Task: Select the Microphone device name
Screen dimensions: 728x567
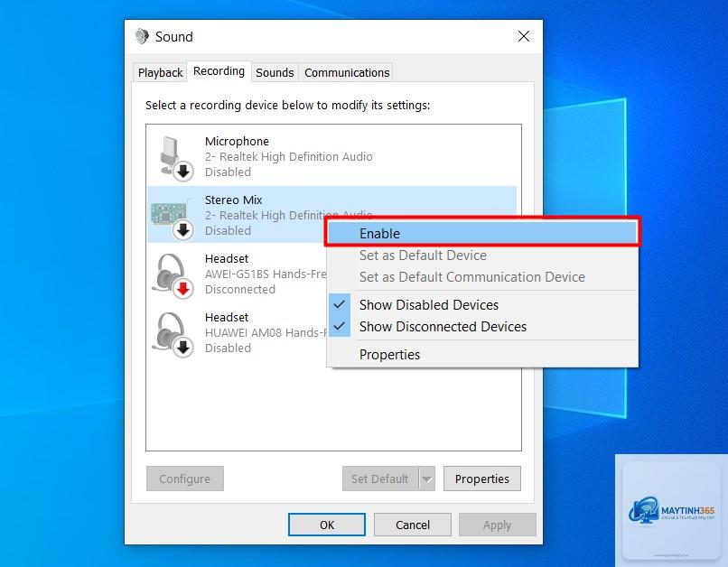Action: coord(237,141)
